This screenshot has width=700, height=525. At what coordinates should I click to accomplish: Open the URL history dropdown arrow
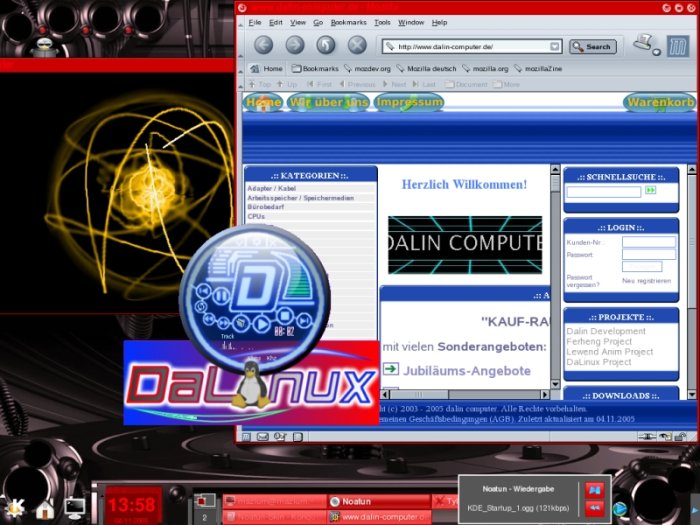tap(554, 46)
